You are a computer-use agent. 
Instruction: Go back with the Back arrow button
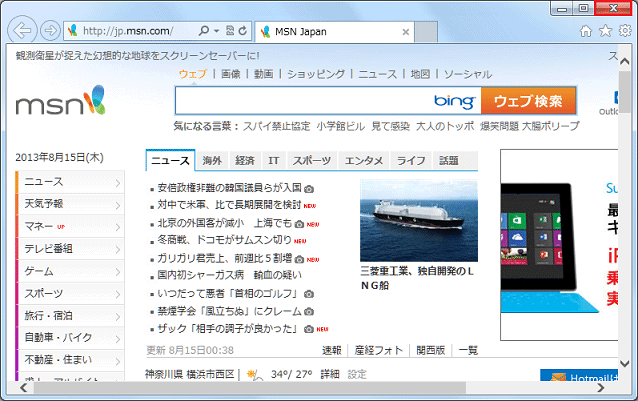(22, 30)
